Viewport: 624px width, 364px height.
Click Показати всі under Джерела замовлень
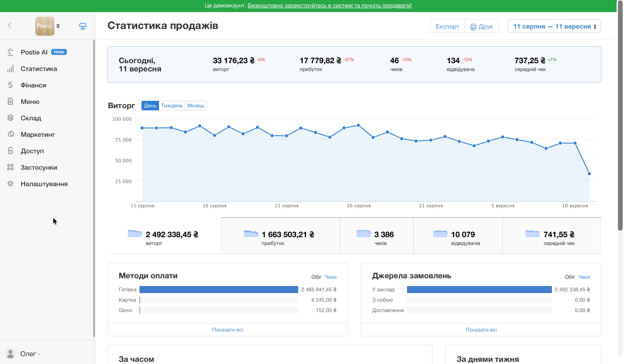(481, 330)
